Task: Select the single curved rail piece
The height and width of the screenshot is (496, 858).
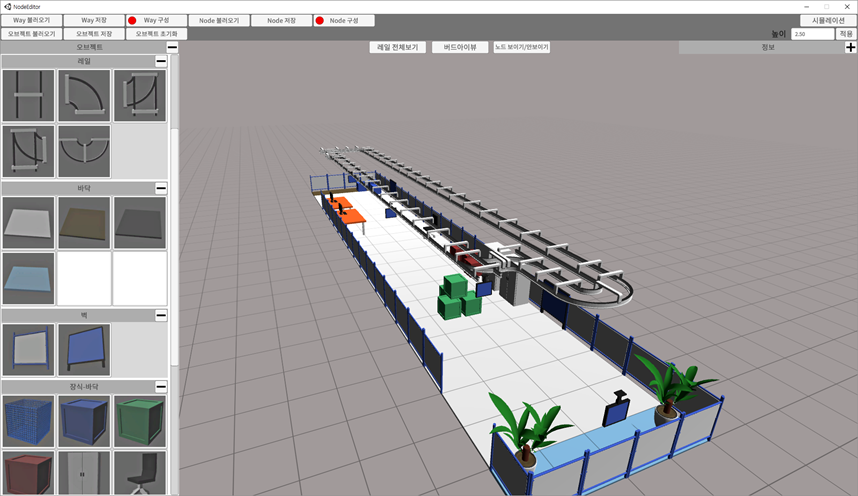Action: [84, 95]
